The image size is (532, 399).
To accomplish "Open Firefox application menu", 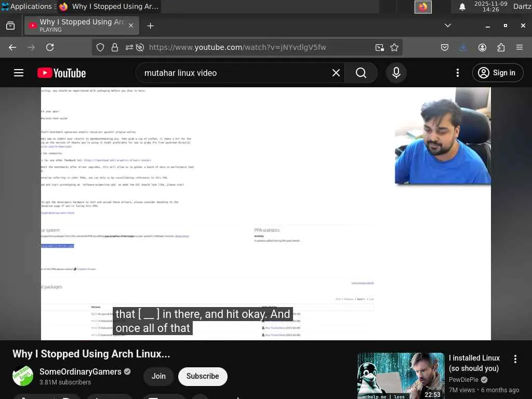I will click(x=520, y=47).
